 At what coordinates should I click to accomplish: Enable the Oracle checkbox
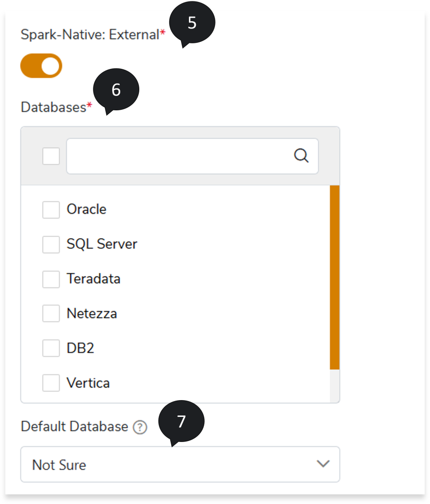(x=51, y=210)
